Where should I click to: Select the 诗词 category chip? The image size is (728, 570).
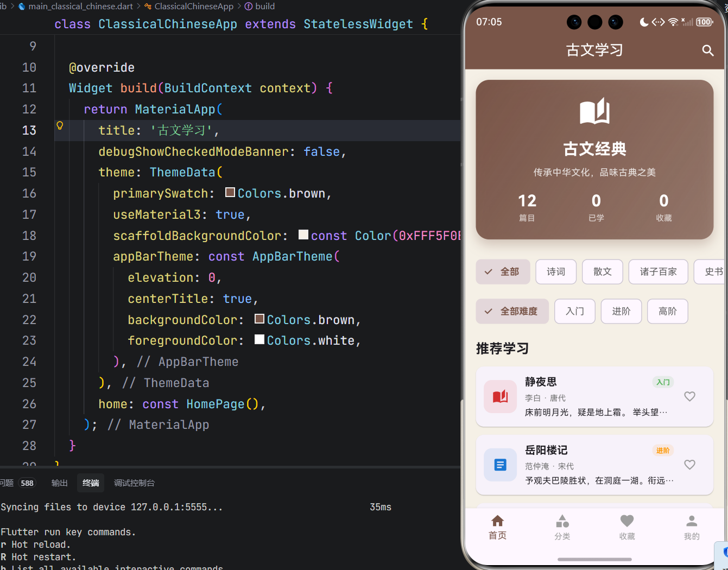click(556, 271)
